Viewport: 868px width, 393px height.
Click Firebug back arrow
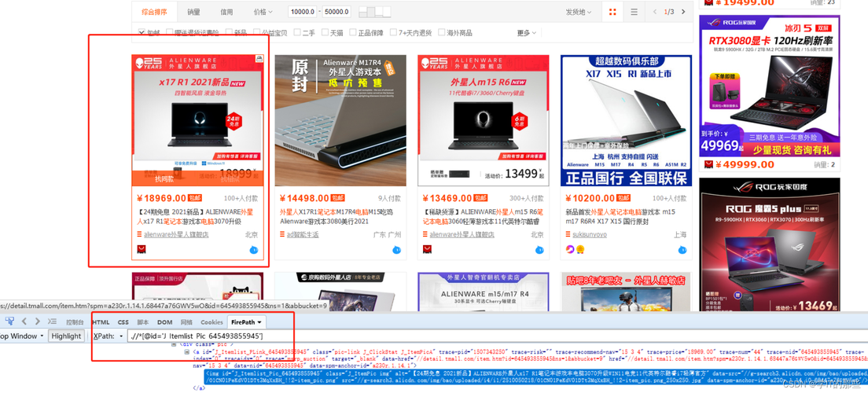coord(24,321)
